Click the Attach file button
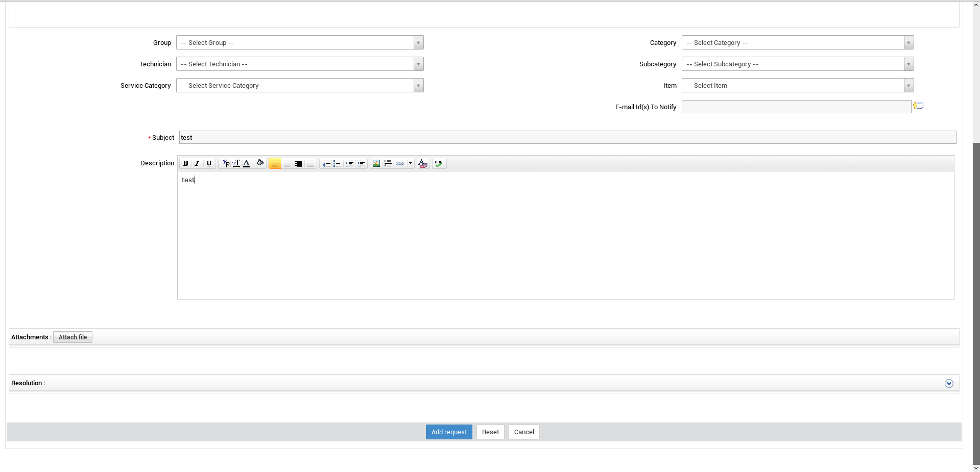Image resolution: width=980 pixels, height=472 pixels. tap(73, 337)
